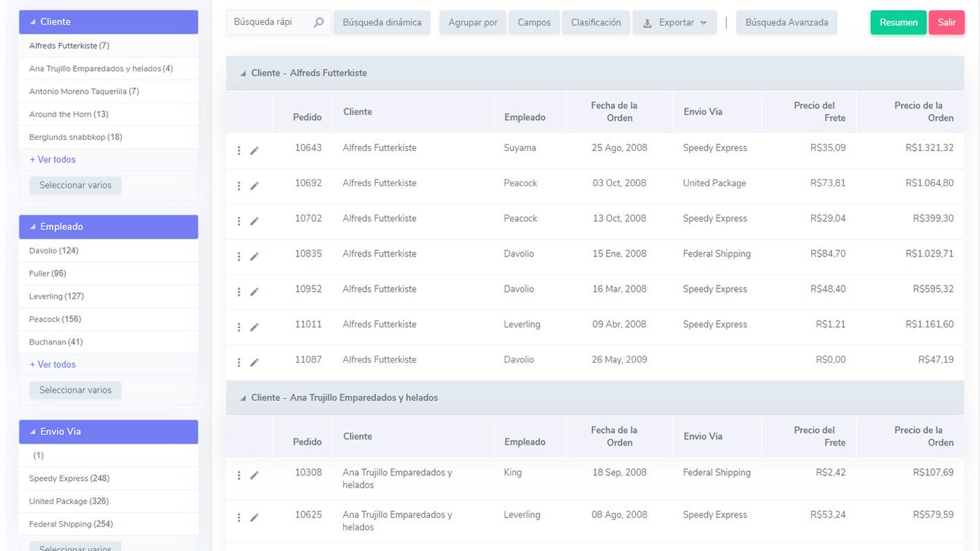980x551 pixels.
Task: Click the pencil icon on order 10625
Action: click(254, 517)
